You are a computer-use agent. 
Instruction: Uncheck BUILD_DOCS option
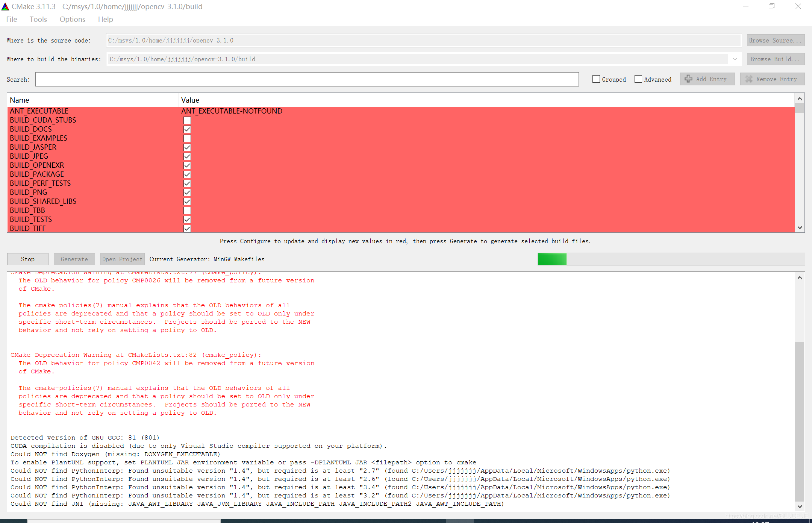pyautogui.click(x=187, y=129)
